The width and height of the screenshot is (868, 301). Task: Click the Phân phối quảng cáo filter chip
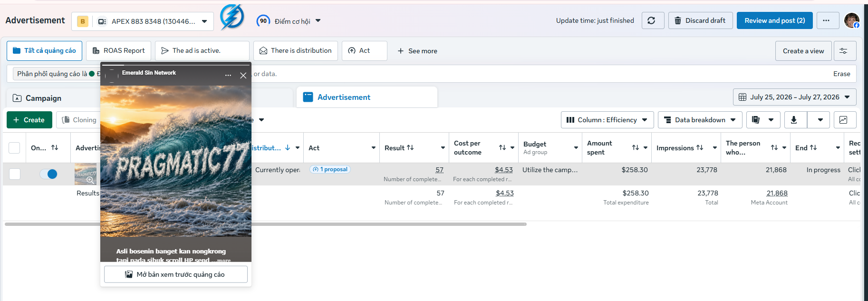click(57, 74)
